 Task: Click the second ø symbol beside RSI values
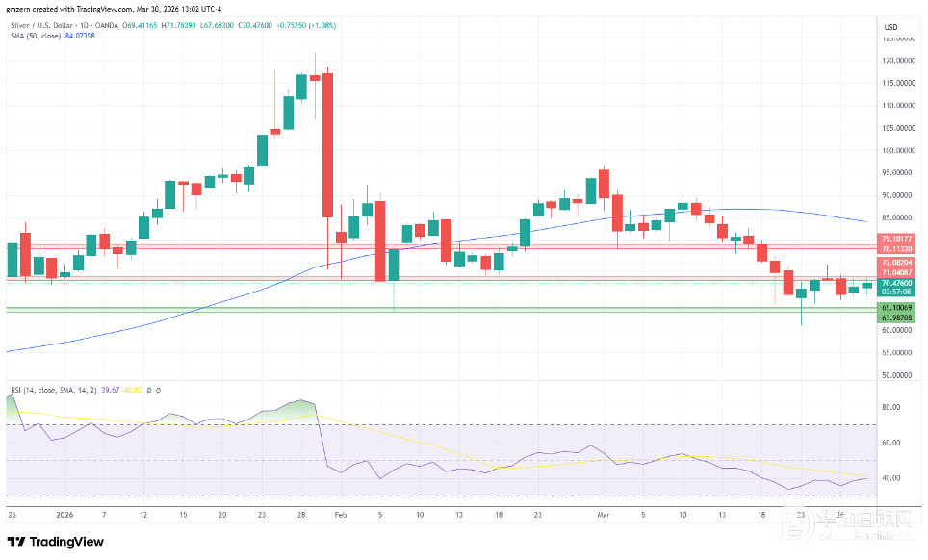coord(159,390)
